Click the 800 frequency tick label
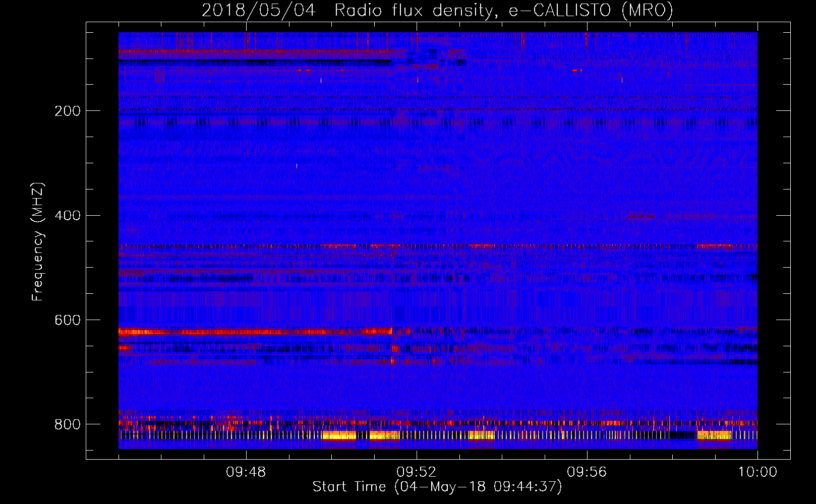816x504 pixels. pos(68,424)
